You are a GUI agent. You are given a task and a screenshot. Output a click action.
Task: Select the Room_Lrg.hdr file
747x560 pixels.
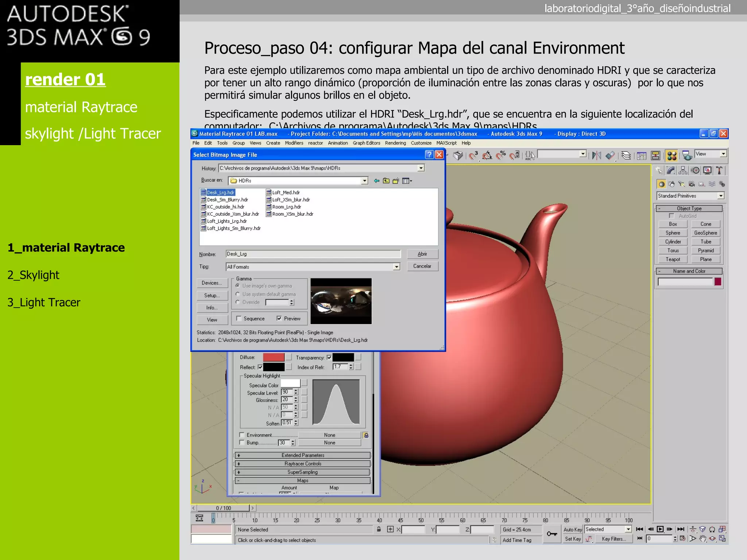coord(283,207)
